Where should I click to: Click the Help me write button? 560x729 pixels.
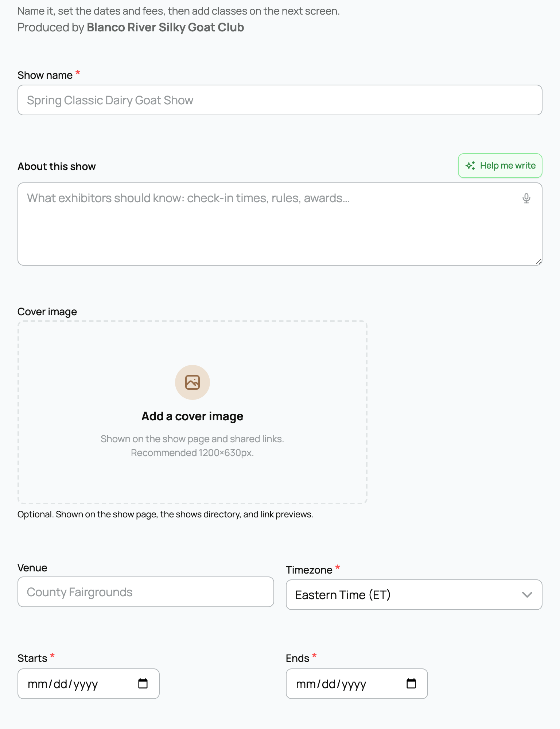[x=500, y=166]
